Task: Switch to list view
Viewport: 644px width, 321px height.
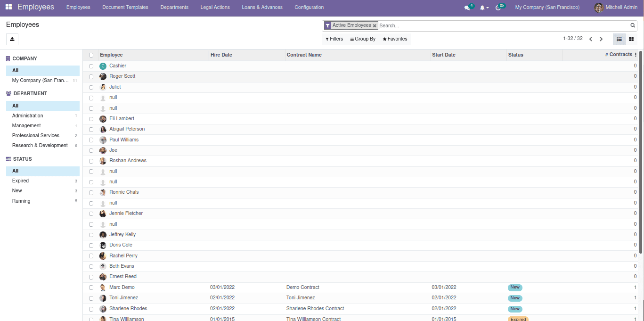Action: pos(619,39)
